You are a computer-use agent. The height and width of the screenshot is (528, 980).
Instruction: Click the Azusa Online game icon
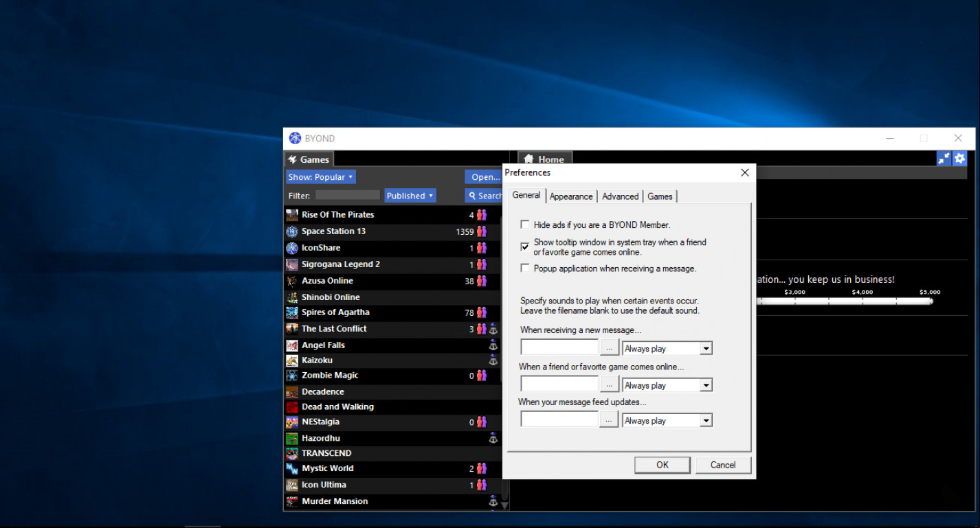tap(292, 281)
